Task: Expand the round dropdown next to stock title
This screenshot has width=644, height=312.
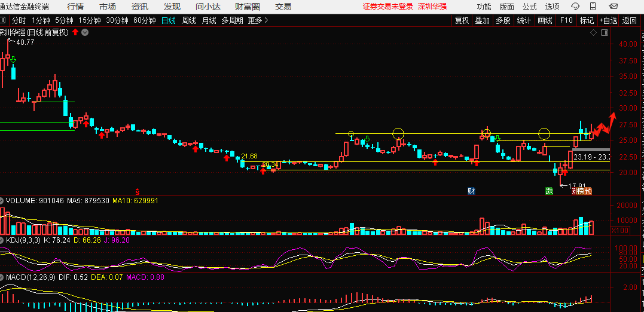Action: (85, 32)
